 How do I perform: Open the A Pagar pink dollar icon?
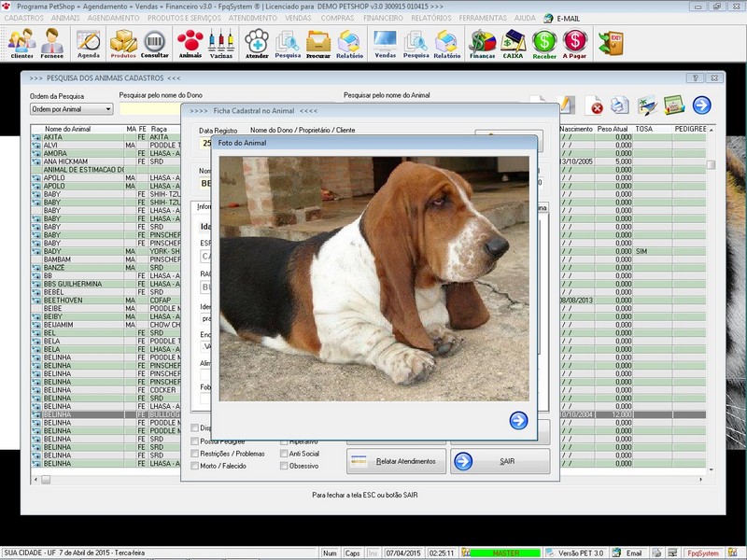575,43
